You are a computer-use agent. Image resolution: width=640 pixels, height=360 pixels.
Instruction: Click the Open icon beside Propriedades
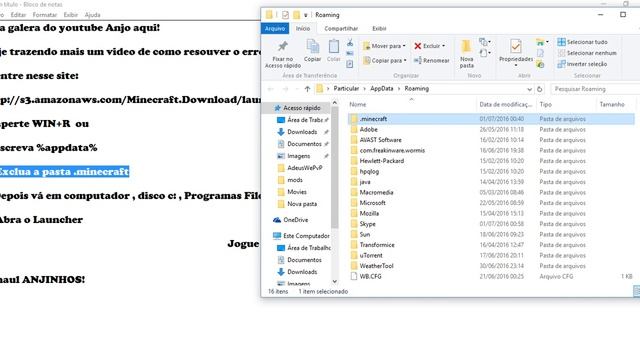click(541, 42)
